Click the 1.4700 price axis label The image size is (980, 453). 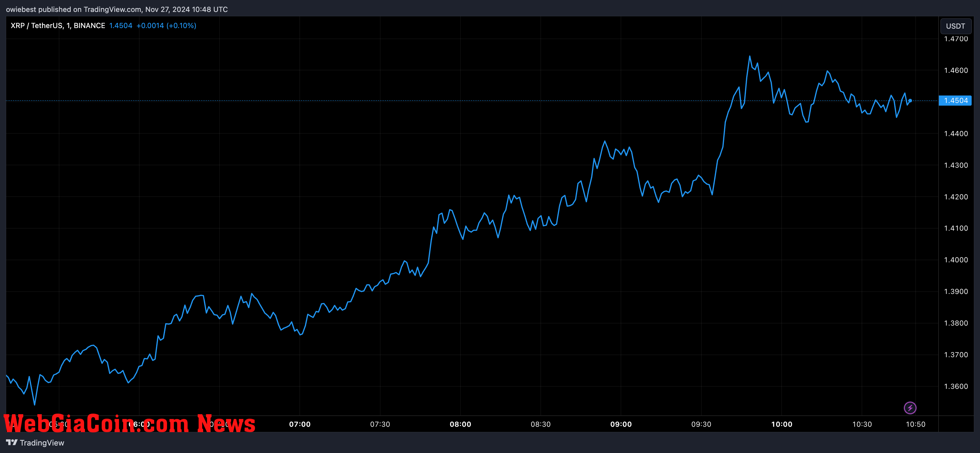click(956, 39)
